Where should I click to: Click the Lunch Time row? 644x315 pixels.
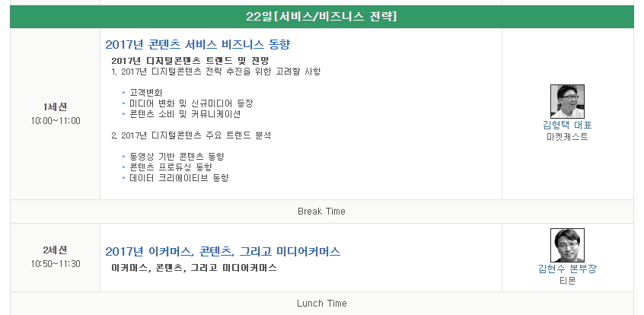(x=321, y=304)
